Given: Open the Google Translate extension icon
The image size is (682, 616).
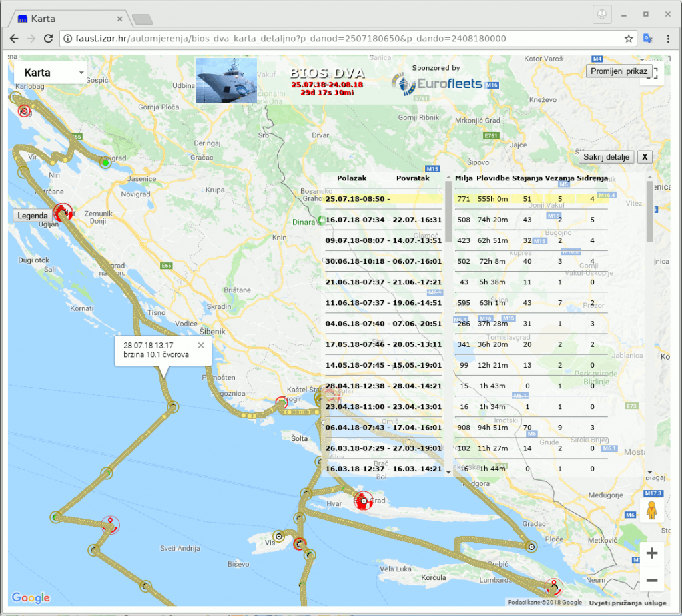Looking at the screenshot, I should [x=647, y=39].
